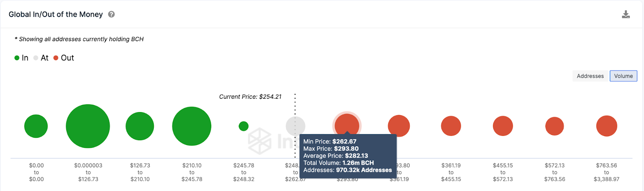The image size is (644, 191).
Task: Click the Global In/Out of the Money title
Action: [56, 14]
